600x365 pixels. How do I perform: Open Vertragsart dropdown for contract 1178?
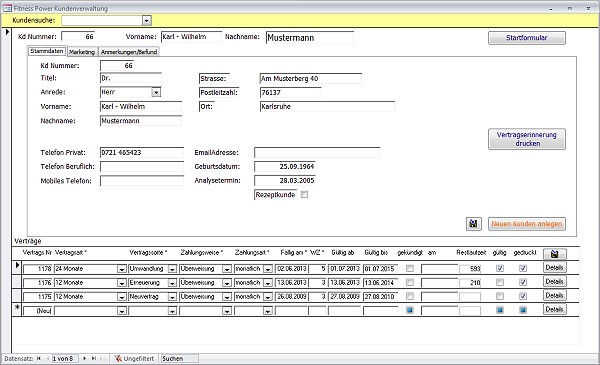pyautogui.click(x=121, y=269)
